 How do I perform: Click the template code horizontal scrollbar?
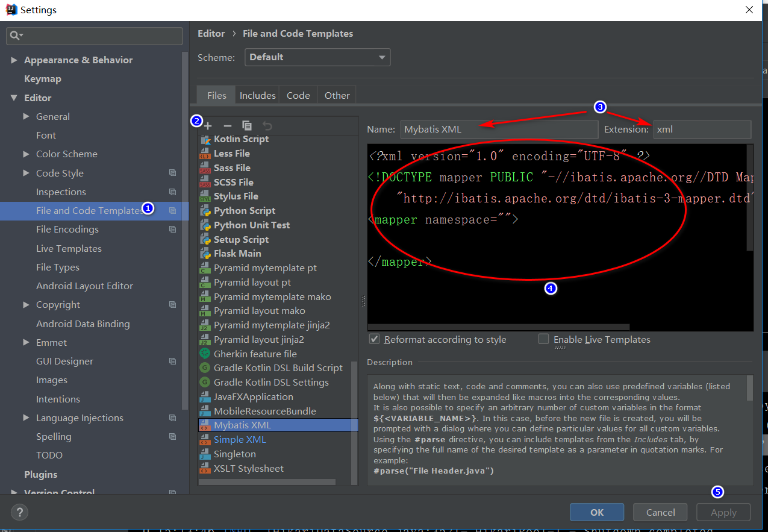pos(499,327)
